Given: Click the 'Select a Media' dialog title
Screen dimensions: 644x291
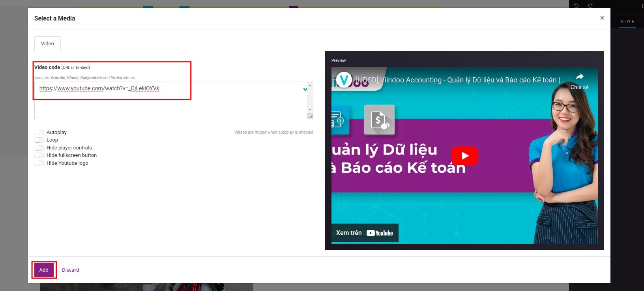Looking at the screenshot, I should click(54, 18).
